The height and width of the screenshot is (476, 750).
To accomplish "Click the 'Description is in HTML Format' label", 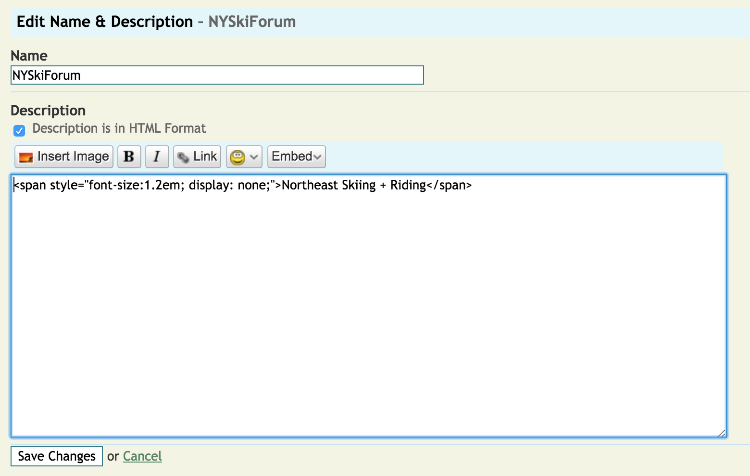I will point(119,129).
